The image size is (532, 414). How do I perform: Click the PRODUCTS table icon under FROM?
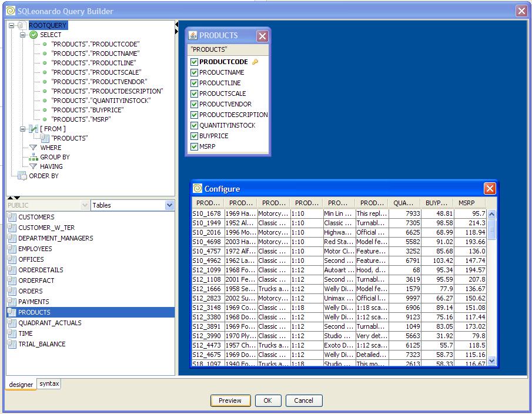pyautogui.click(x=45, y=138)
